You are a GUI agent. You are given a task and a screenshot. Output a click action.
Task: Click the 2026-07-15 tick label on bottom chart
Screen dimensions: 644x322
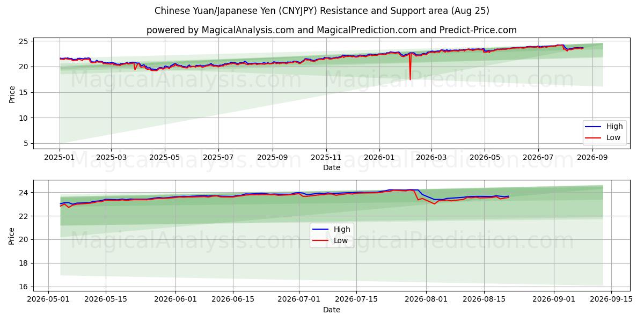(x=356, y=301)
